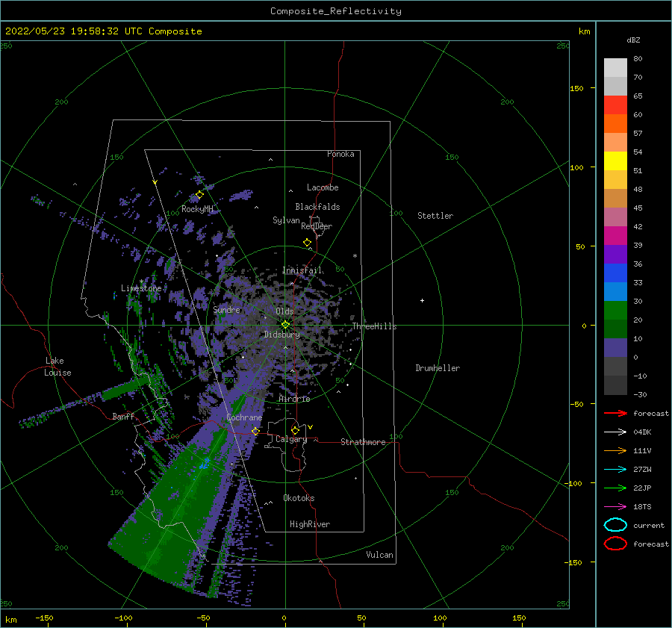
Task: Click the purple 39-36 dBZ swatch
Action: (615, 255)
